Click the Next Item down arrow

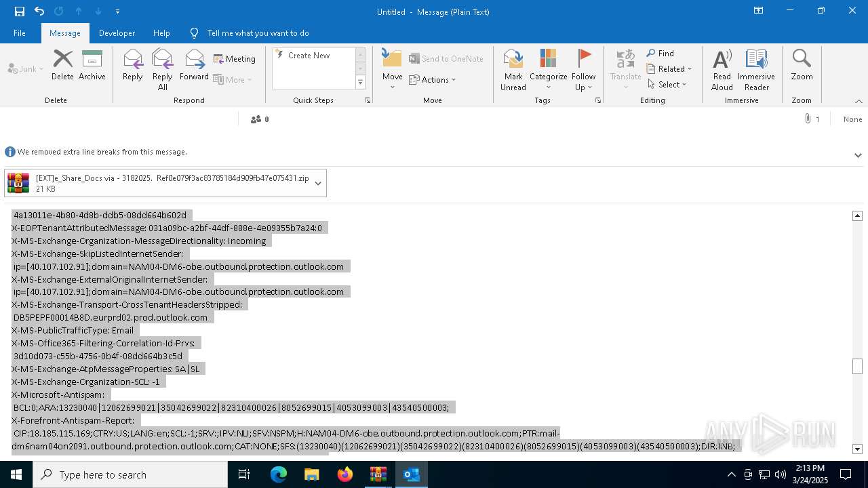click(x=98, y=12)
